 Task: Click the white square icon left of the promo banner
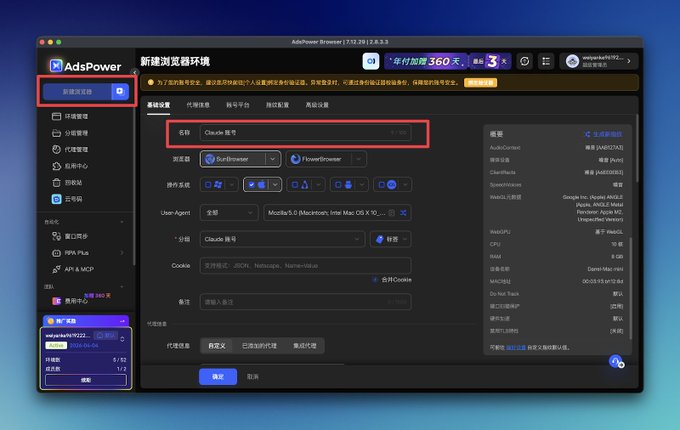pos(371,61)
